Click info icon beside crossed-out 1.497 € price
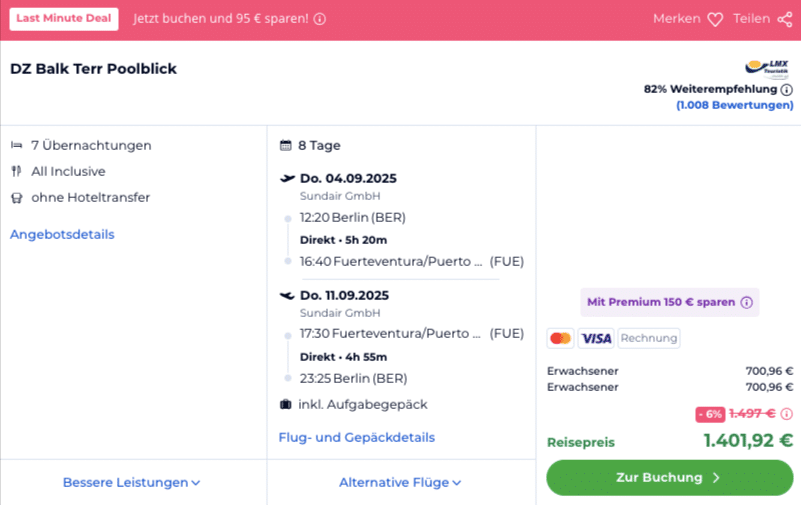Viewport: 801px width, 505px height. point(787,414)
